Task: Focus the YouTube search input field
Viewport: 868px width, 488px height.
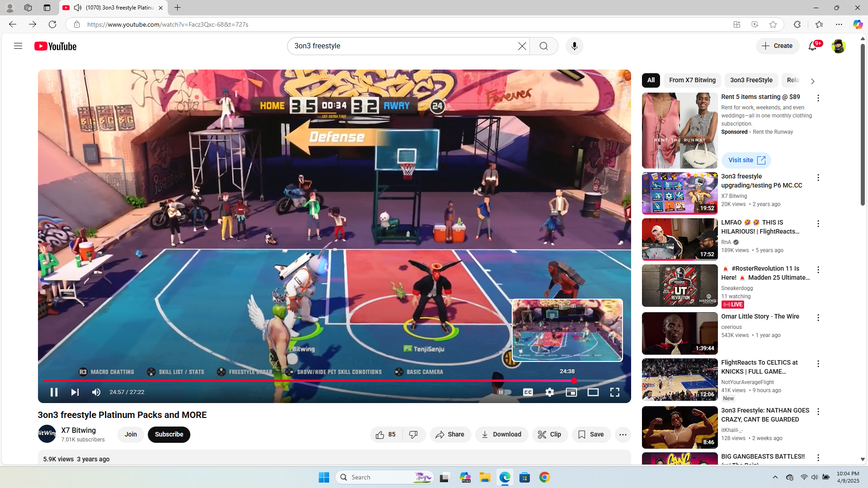Action: [x=405, y=46]
